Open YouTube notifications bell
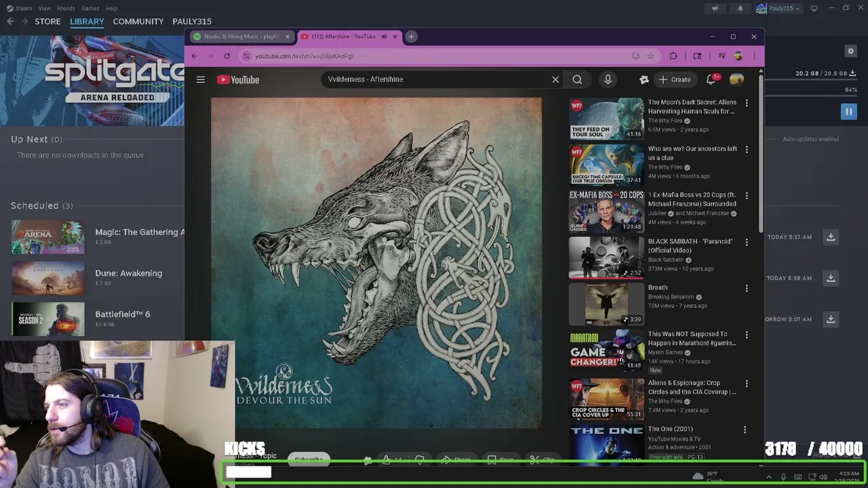This screenshot has height=488, width=868. (x=711, y=80)
